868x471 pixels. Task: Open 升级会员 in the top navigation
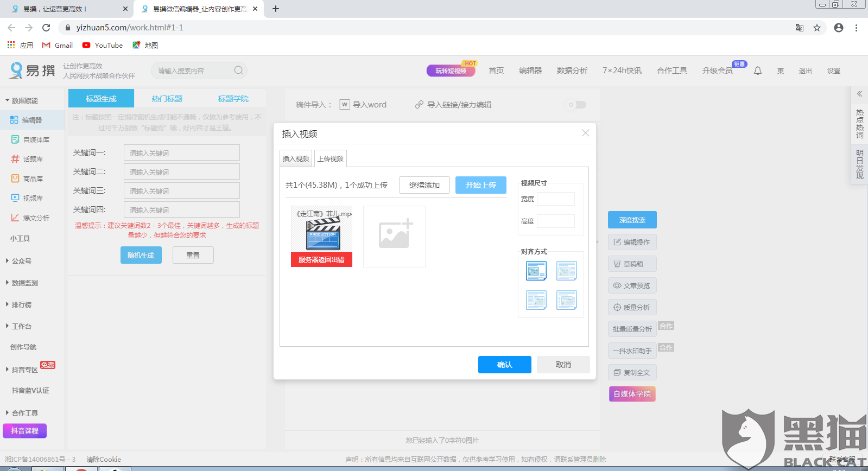[717, 71]
